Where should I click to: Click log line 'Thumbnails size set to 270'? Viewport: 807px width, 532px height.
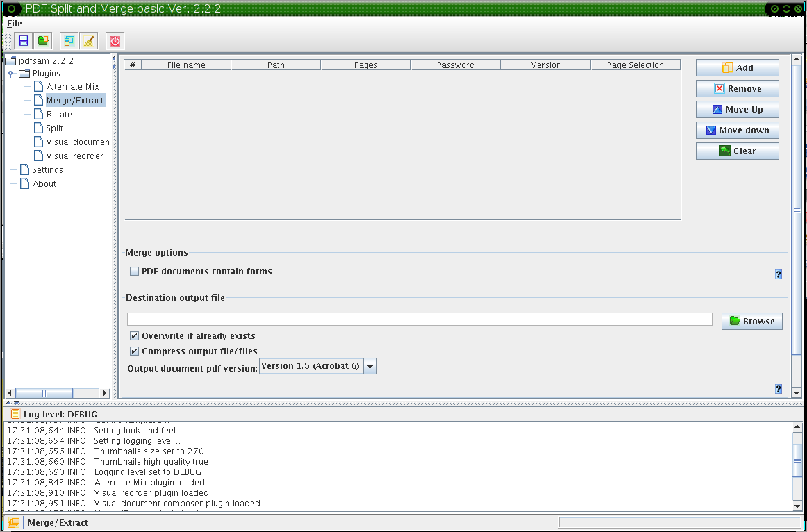[149, 451]
